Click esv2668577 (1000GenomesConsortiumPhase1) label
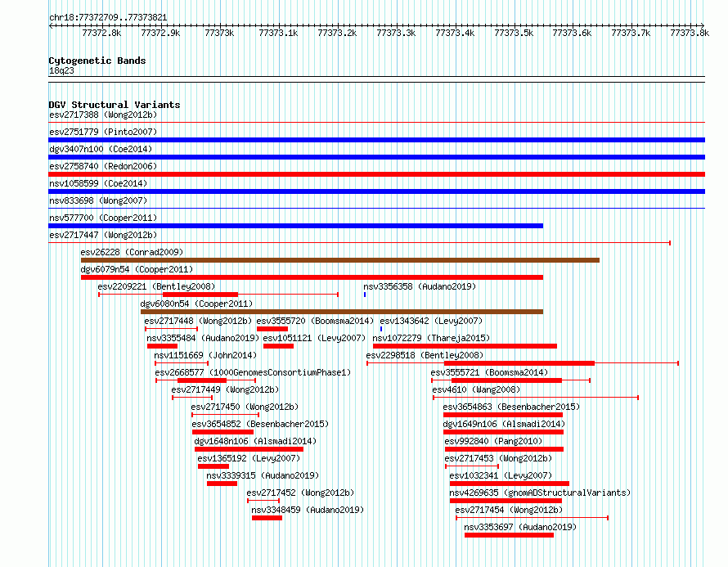Viewport: 728px width, 567px height. point(253,372)
